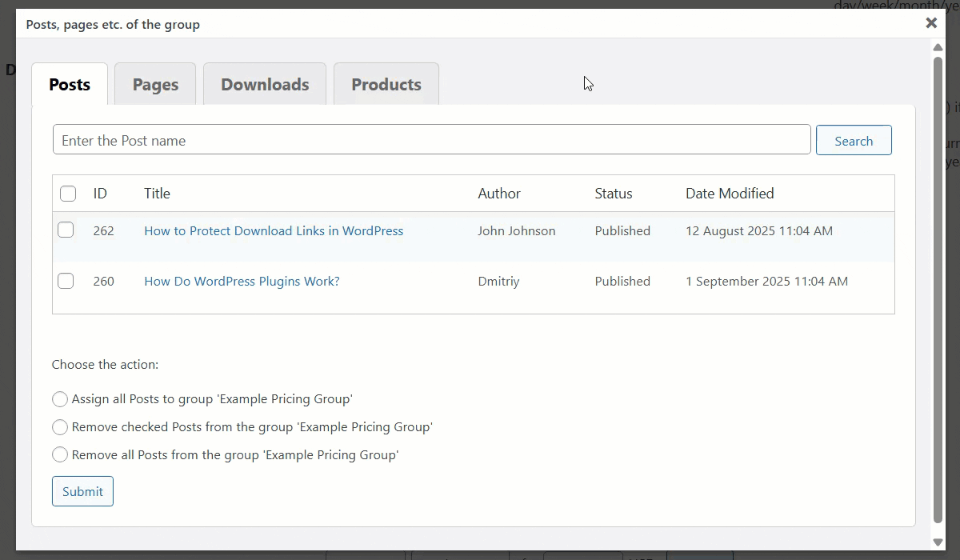Sort by the Title column header
This screenshot has width=960, height=560.
pyautogui.click(x=157, y=193)
